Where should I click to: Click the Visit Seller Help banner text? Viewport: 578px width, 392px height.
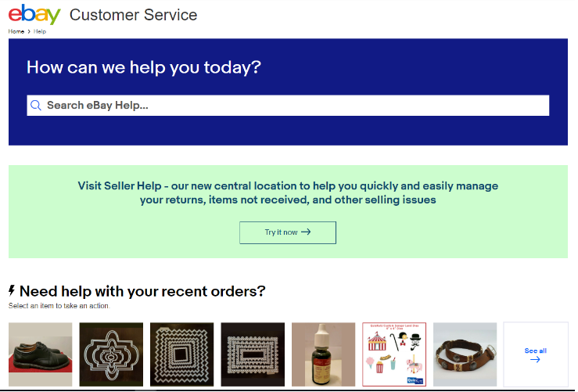click(x=288, y=192)
